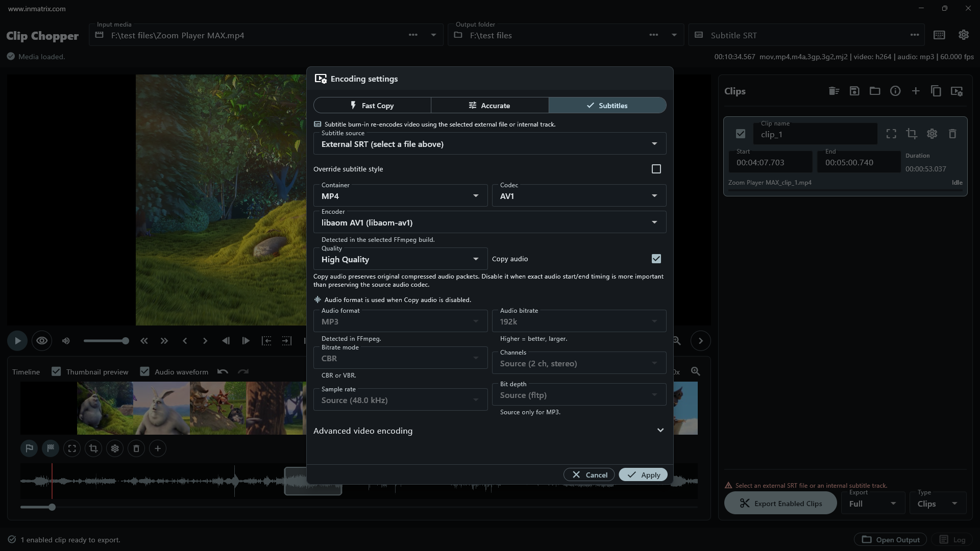Click the keyboard shortcuts icon in top bar

(939, 35)
